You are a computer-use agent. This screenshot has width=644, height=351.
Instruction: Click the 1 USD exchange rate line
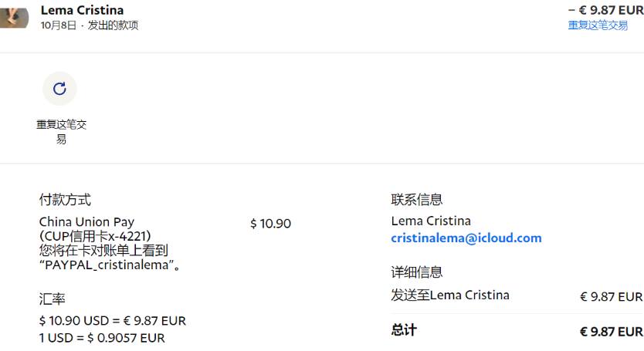(102, 338)
